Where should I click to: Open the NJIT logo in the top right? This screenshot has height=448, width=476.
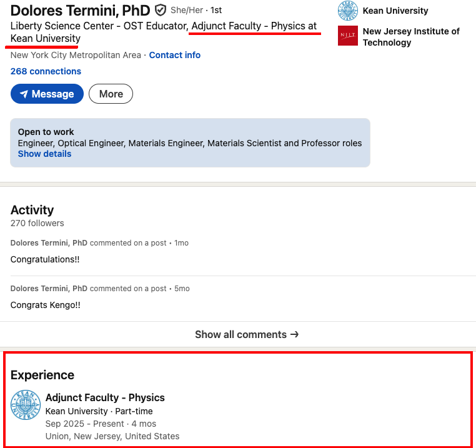pos(347,36)
